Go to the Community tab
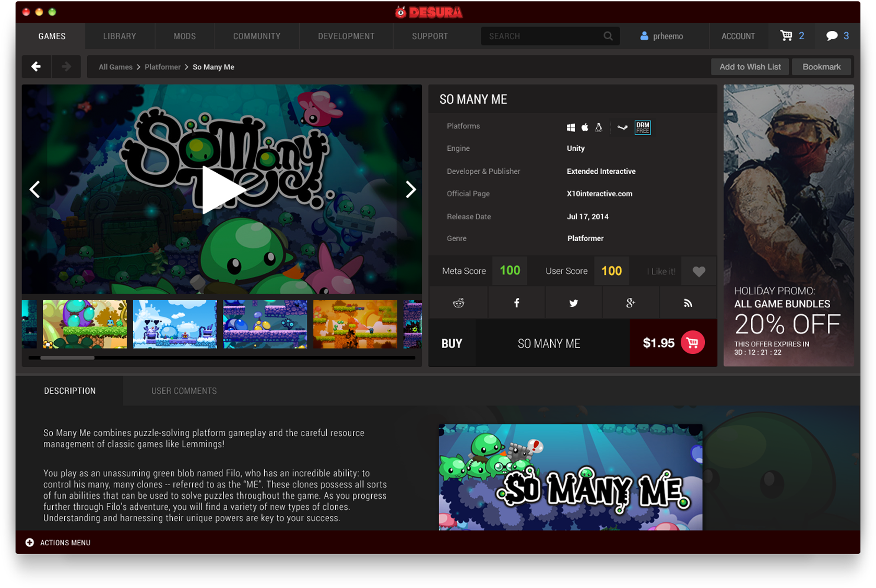Image resolution: width=876 pixels, height=588 pixels. 257,36
